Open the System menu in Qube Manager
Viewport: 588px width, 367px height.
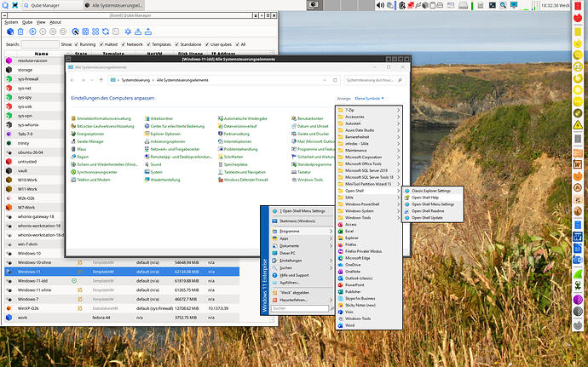(x=11, y=22)
